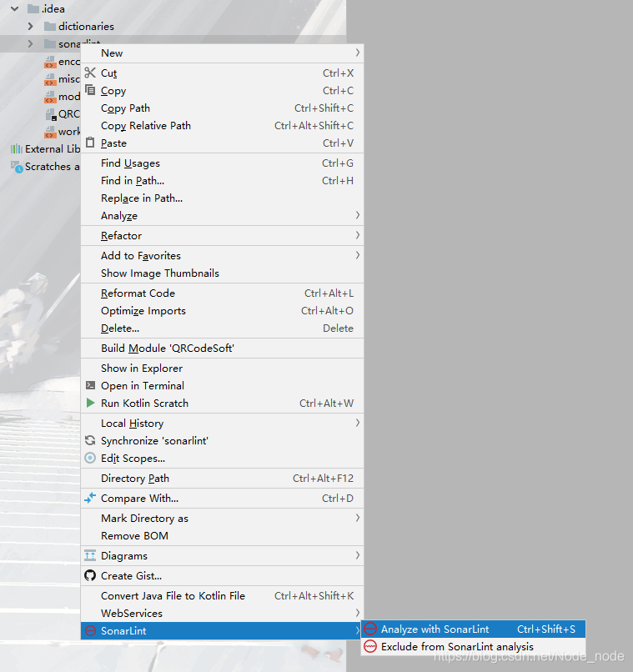Select the External Libraries tree item label
The image size is (633, 672).
[x=53, y=148]
